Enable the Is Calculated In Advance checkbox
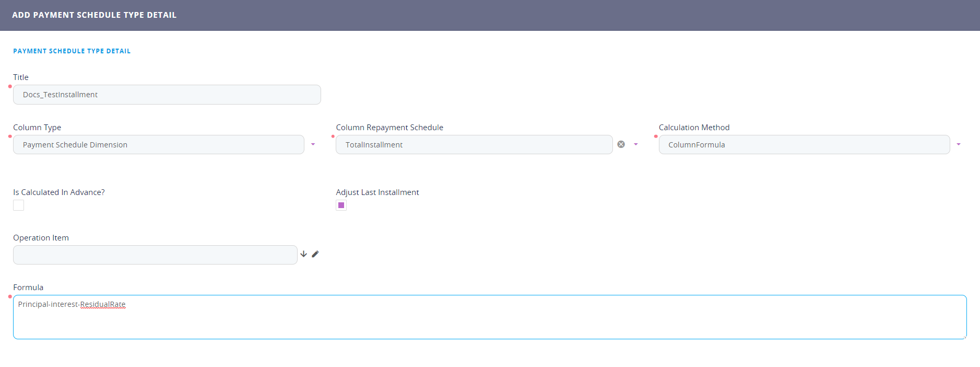The width and height of the screenshot is (980, 367). [x=19, y=205]
